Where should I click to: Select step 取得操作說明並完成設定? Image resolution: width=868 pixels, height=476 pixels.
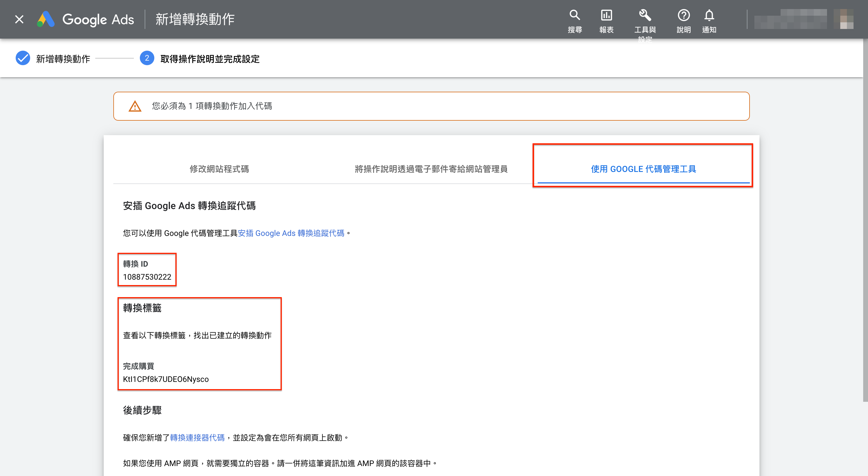tap(210, 59)
